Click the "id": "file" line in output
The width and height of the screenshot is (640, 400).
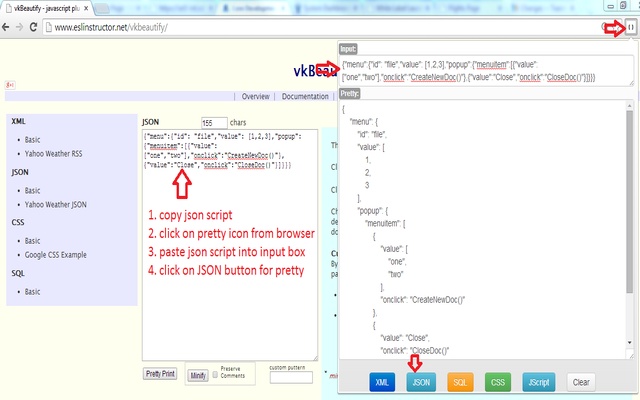(372, 134)
